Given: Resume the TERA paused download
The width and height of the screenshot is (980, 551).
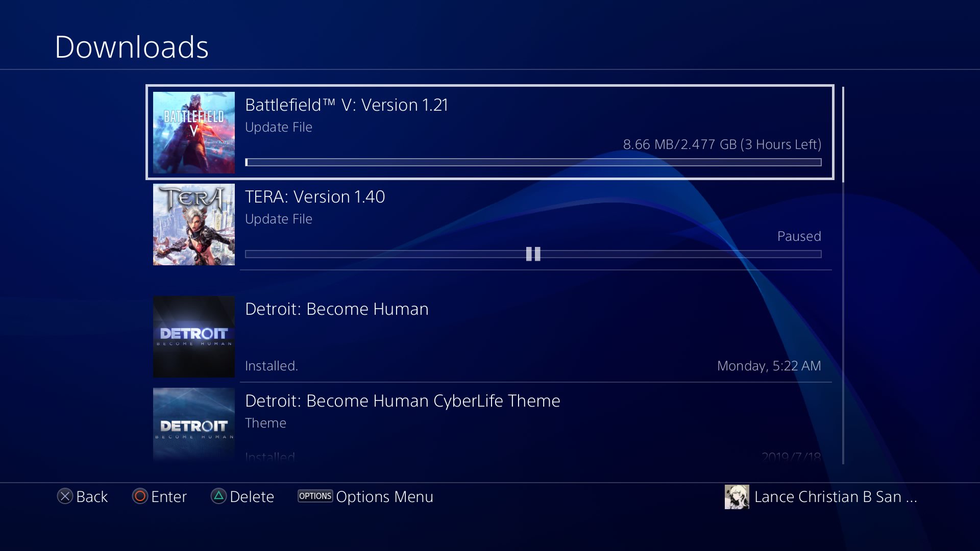Looking at the screenshot, I should [532, 254].
